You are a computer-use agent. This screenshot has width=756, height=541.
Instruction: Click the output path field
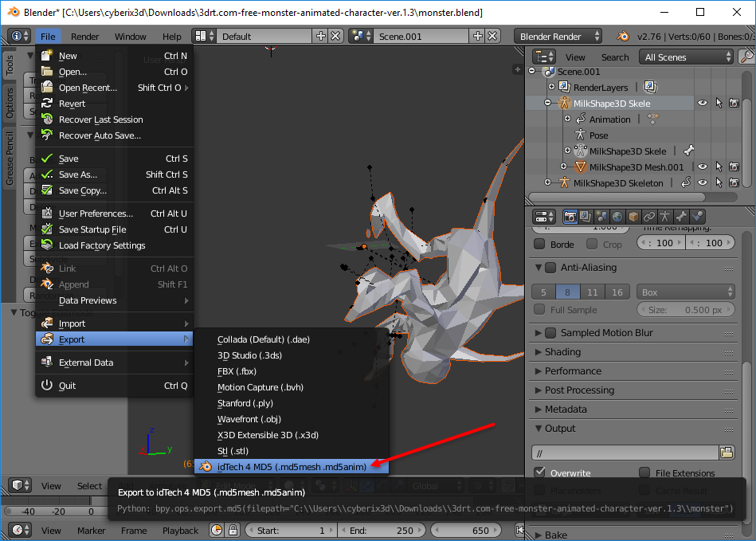(x=625, y=453)
